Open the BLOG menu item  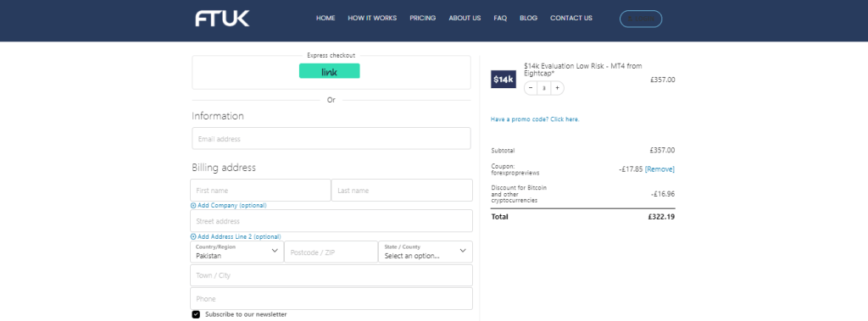pyautogui.click(x=528, y=19)
